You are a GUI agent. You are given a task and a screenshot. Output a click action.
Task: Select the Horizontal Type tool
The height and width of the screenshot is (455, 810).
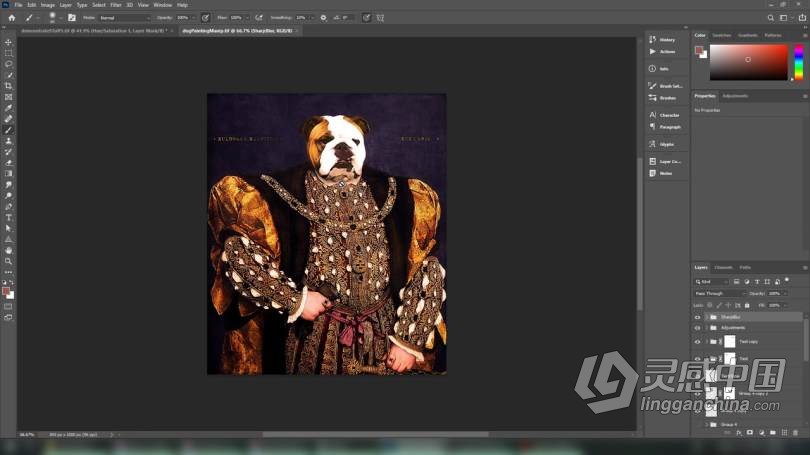click(x=8, y=217)
